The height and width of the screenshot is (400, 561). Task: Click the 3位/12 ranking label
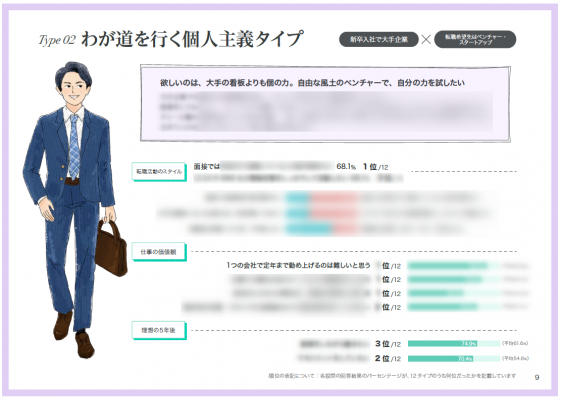coord(388,344)
